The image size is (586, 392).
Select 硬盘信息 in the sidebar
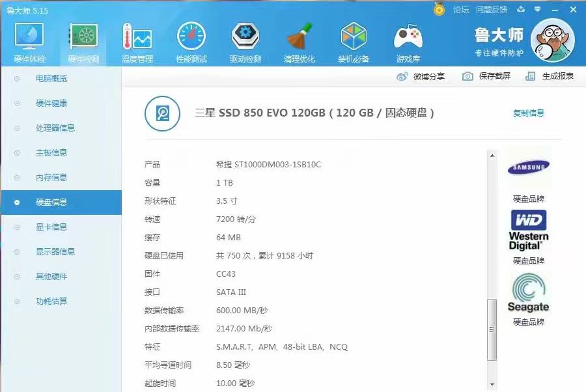pyautogui.click(x=61, y=202)
